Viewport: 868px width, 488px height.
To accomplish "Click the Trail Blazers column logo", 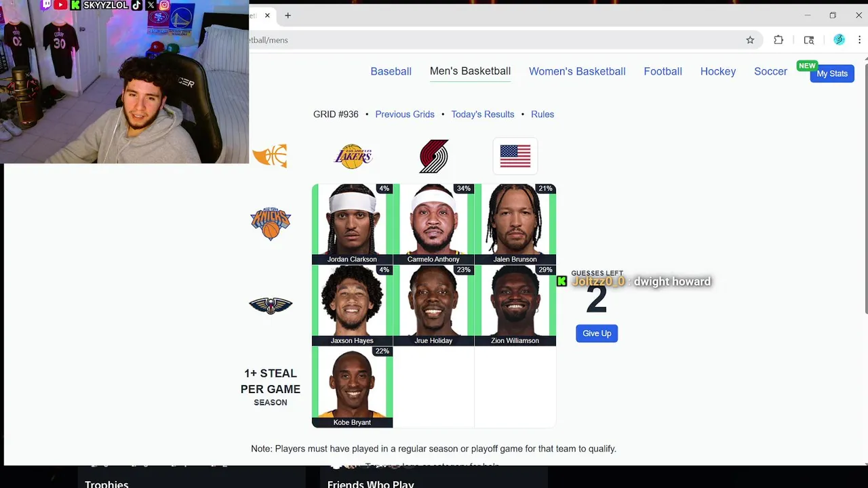I will click(x=434, y=157).
